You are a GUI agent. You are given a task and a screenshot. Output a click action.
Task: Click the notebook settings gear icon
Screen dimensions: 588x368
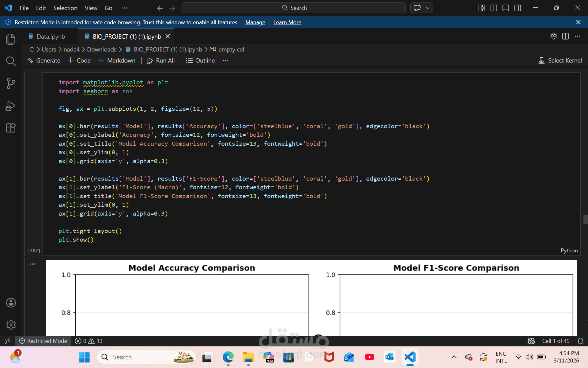pyautogui.click(x=553, y=36)
